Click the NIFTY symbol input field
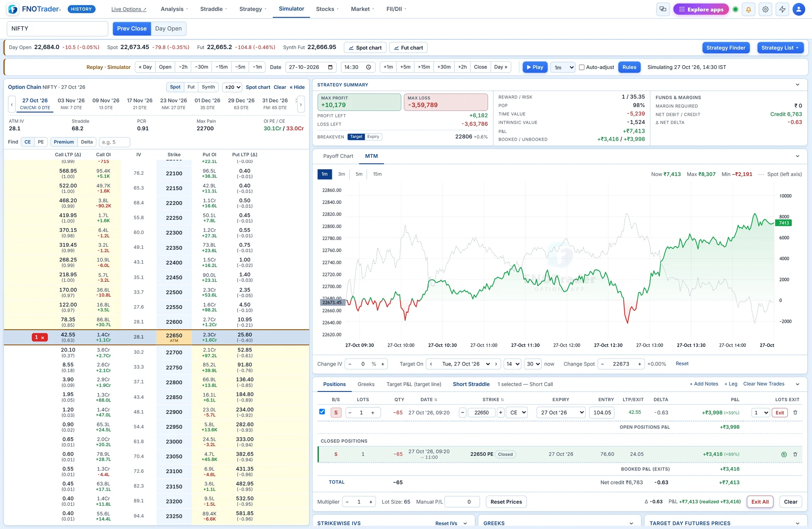The width and height of the screenshot is (812, 529). pyautogui.click(x=58, y=29)
